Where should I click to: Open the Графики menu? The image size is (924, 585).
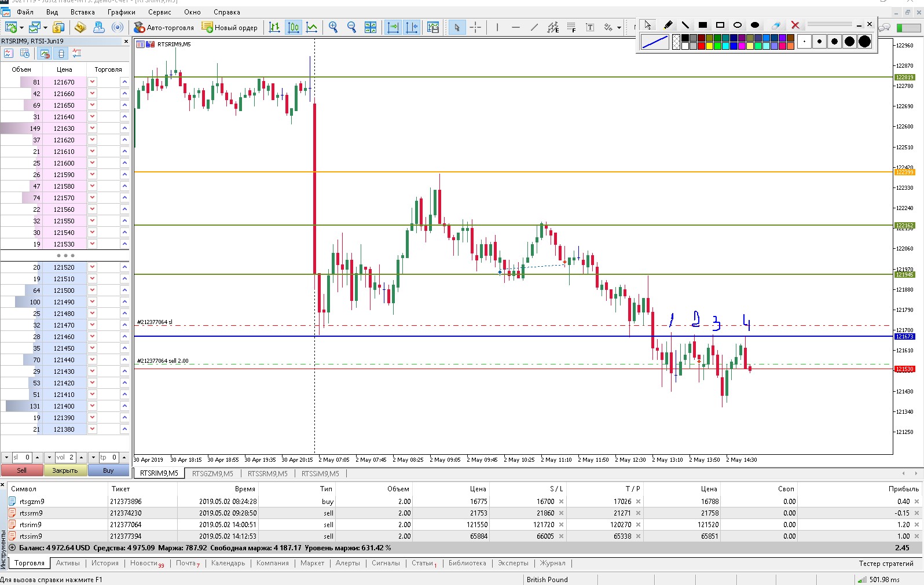tap(121, 12)
